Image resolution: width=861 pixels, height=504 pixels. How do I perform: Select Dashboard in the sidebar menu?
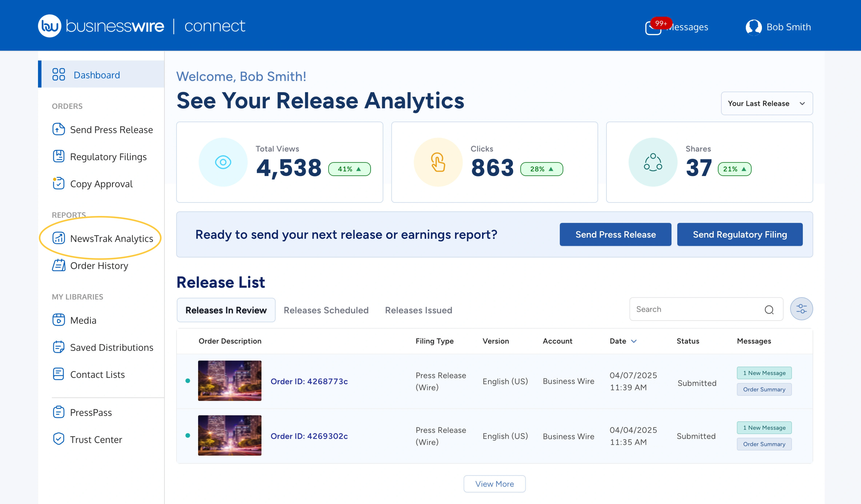pyautogui.click(x=101, y=74)
